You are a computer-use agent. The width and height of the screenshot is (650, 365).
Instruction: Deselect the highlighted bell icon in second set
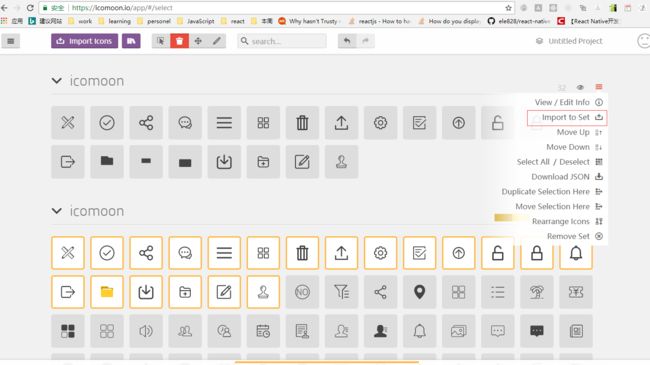576,253
